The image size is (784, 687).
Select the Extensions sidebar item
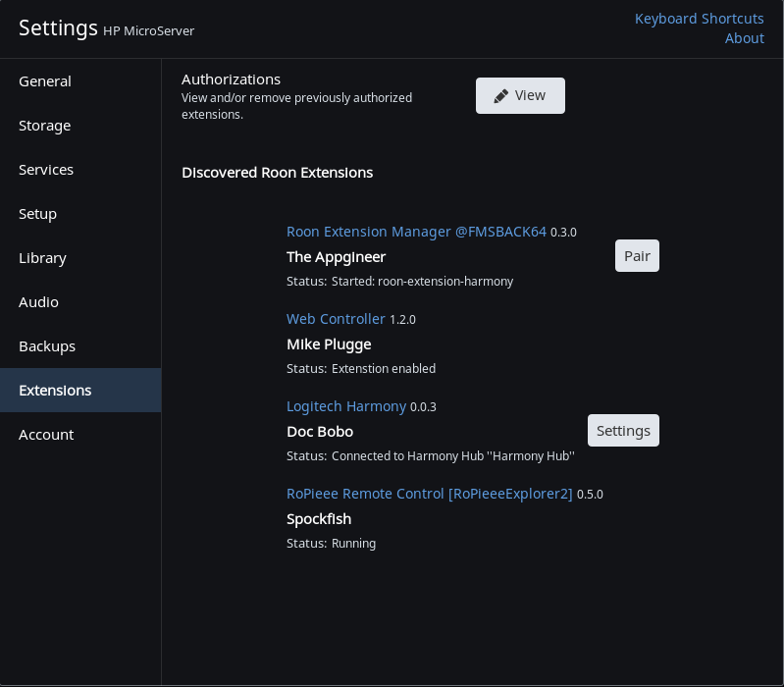[80, 390]
